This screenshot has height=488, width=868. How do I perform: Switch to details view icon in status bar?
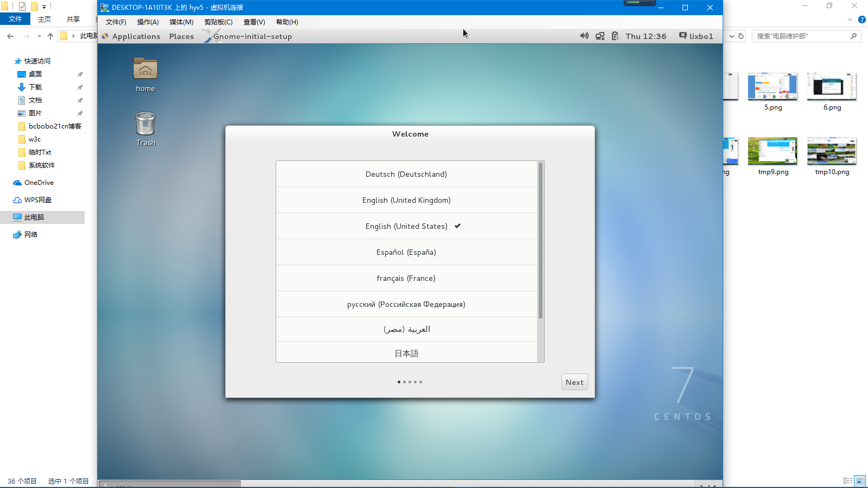pos(848,481)
